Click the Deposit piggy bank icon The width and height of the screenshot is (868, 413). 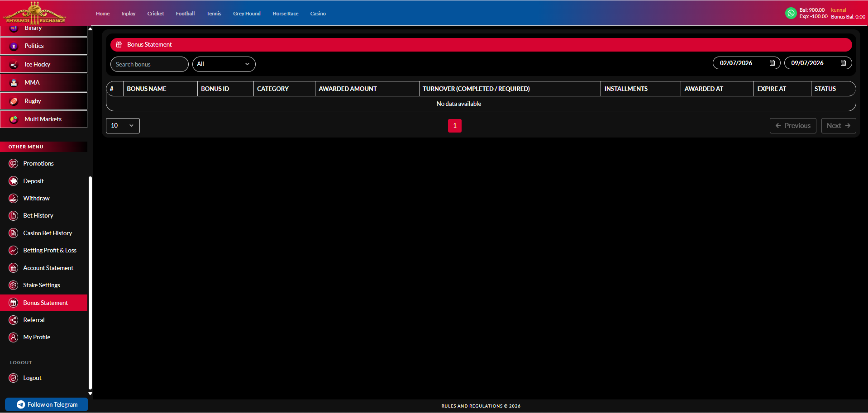(x=14, y=181)
